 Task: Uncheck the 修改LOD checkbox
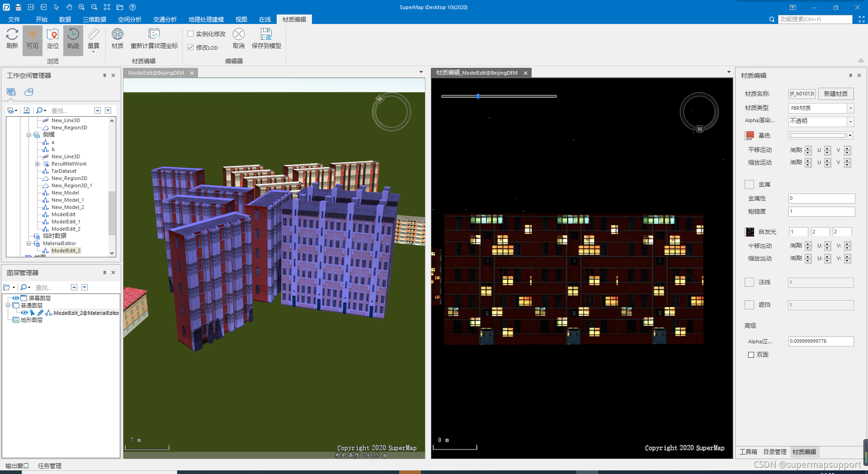coord(191,47)
